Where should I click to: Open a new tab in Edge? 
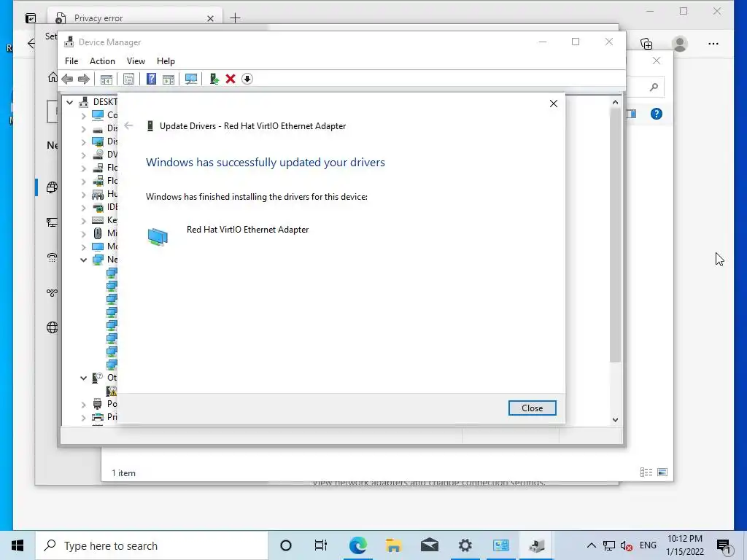coord(236,18)
